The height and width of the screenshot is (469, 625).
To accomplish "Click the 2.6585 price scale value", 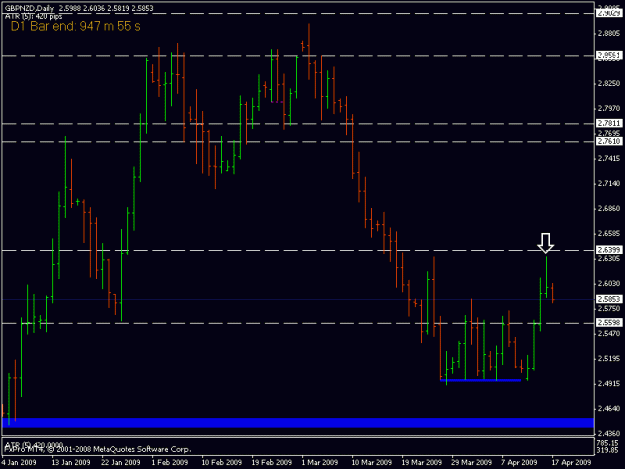I will point(609,234).
